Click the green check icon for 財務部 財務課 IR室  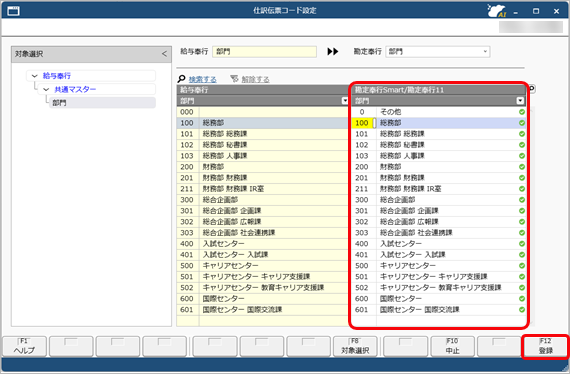click(522, 189)
